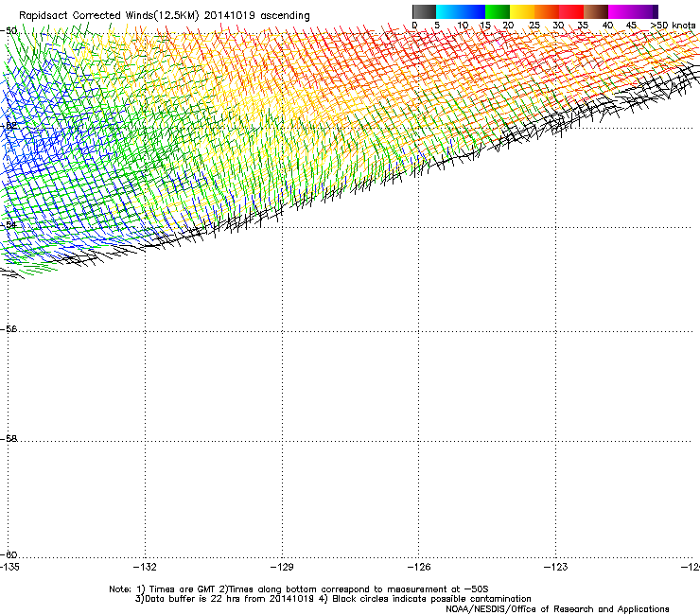Click the green 15-20 knots legend segment

[498, 11]
